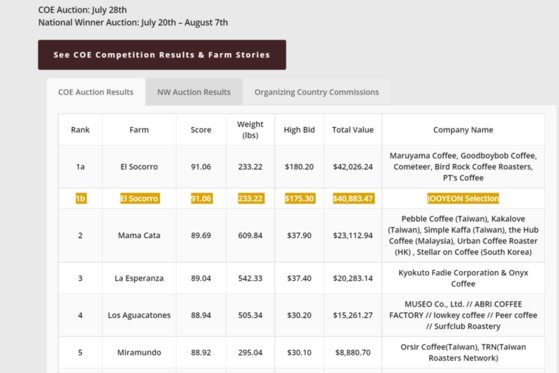Click the Farm column header
This screenshot has width=559, height=373.
tap(139, 130)
